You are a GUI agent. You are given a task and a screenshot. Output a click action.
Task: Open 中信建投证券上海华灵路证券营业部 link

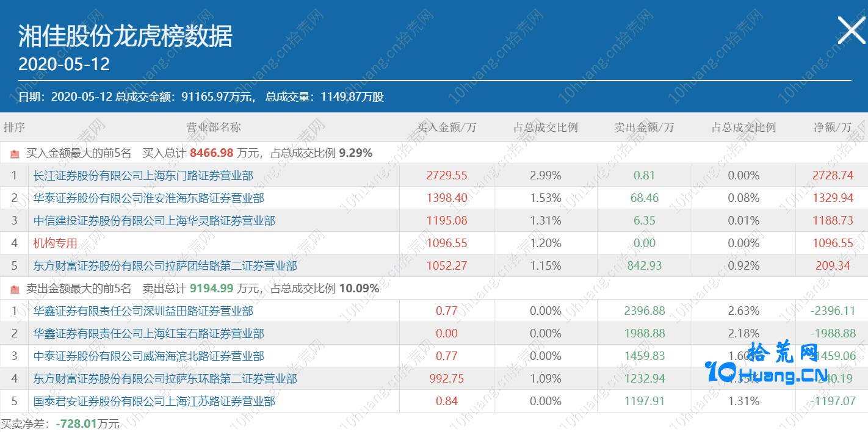pyautogui.click(x=154, y=221)
